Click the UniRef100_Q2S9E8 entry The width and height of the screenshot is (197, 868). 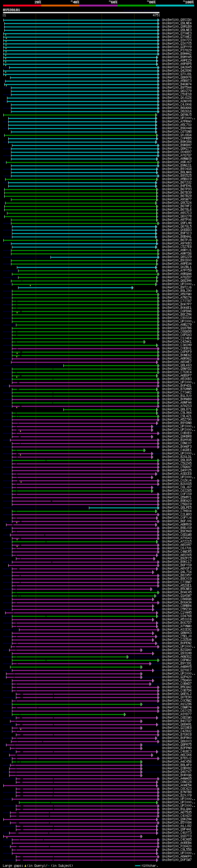[177, 728]
